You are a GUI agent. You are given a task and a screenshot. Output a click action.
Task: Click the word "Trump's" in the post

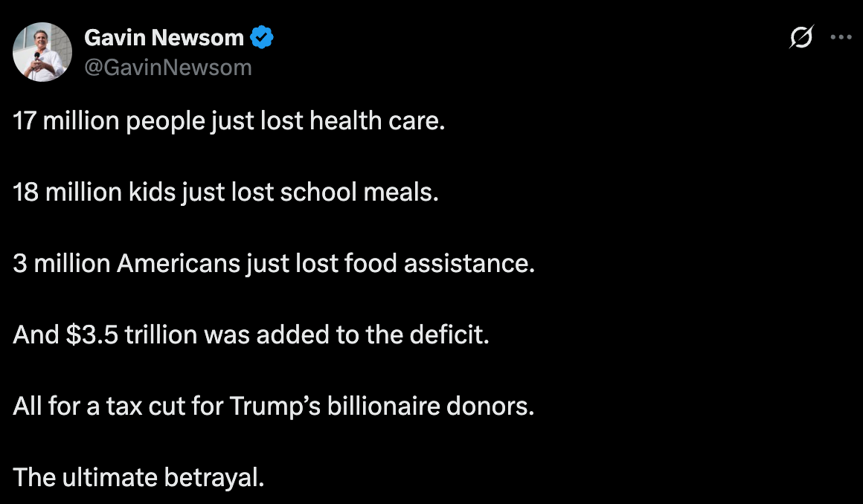pos(275,406)
